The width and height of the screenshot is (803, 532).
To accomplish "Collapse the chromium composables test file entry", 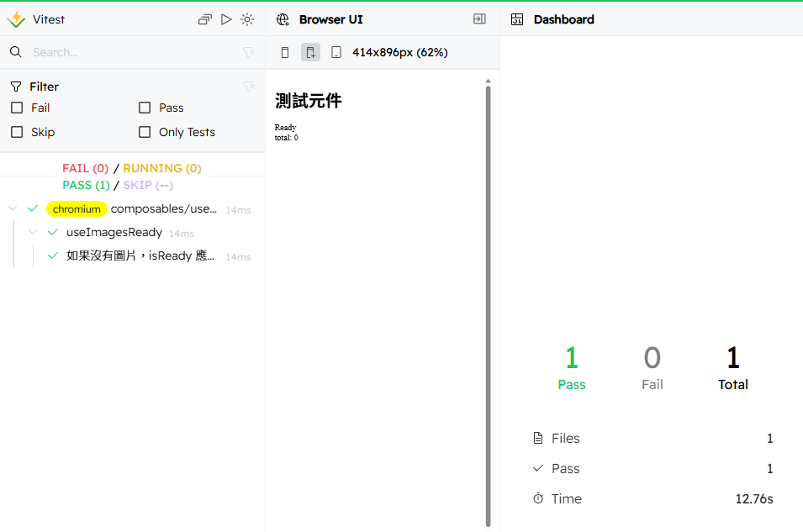I will click(12, 208).
